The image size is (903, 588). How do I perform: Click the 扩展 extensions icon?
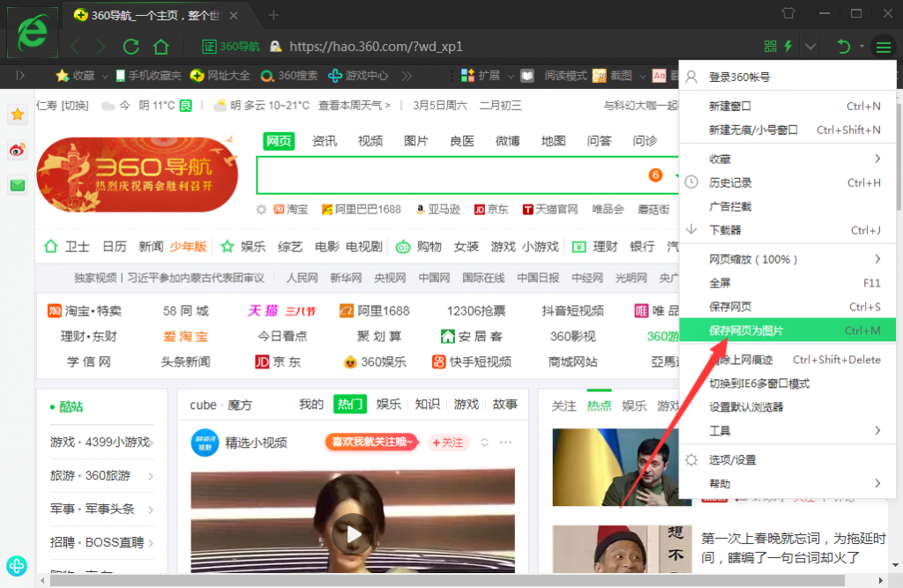pyautogui.click(x=467, y=76)
